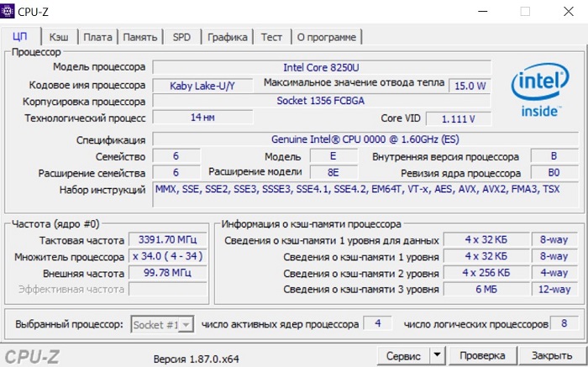588x367 pixels.
Task: Click the CPU-Z window title text
Action: [x=33, y=12]
